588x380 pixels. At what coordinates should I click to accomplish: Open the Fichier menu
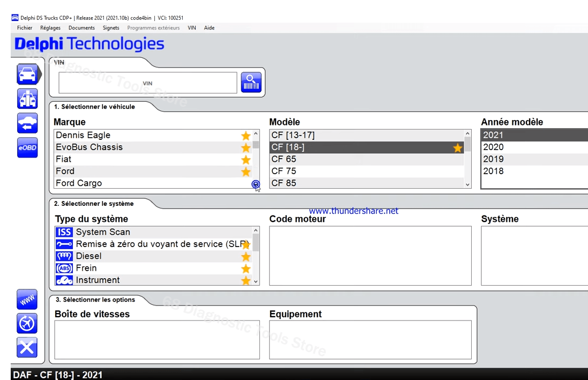[x=25, y=28]
